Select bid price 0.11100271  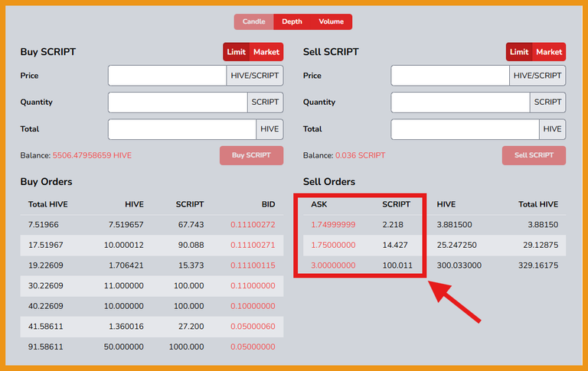coord(253,245)
